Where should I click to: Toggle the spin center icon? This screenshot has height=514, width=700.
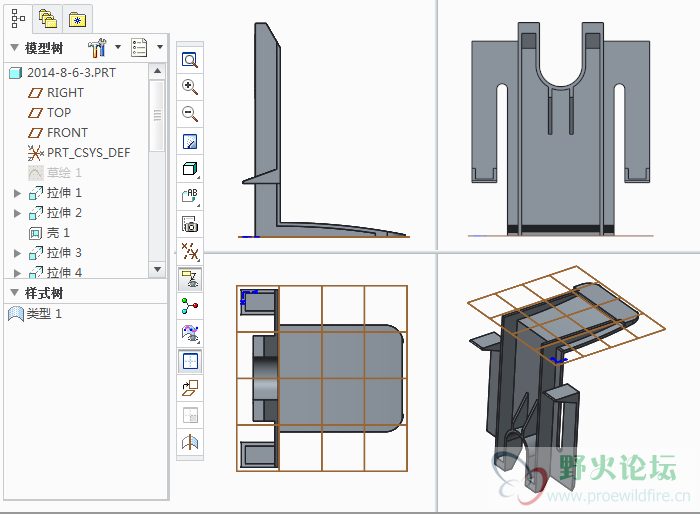(190, 306)
